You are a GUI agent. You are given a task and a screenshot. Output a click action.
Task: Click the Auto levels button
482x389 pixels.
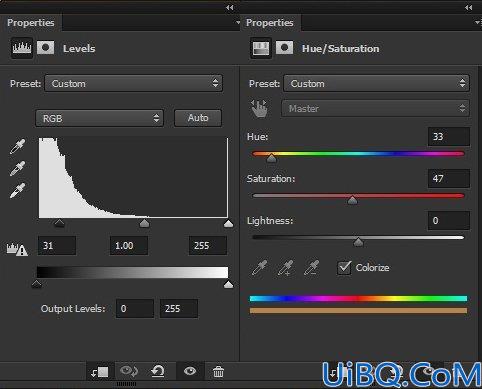point(198,118)
